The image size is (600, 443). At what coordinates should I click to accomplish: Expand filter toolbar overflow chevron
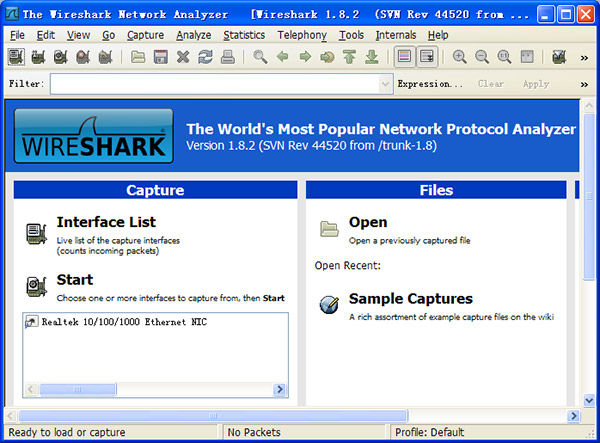coord(584,84)
